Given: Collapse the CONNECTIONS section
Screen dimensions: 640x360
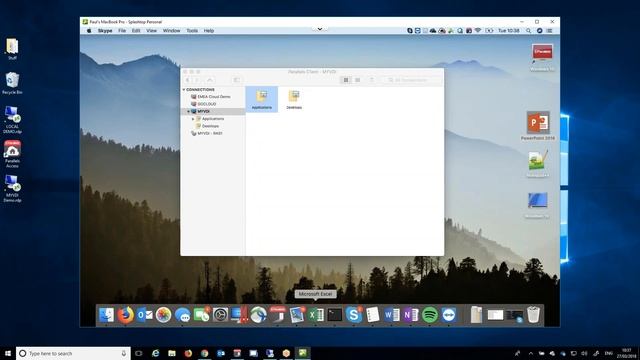Looking at the screenshot, I should tap(184, 89).
